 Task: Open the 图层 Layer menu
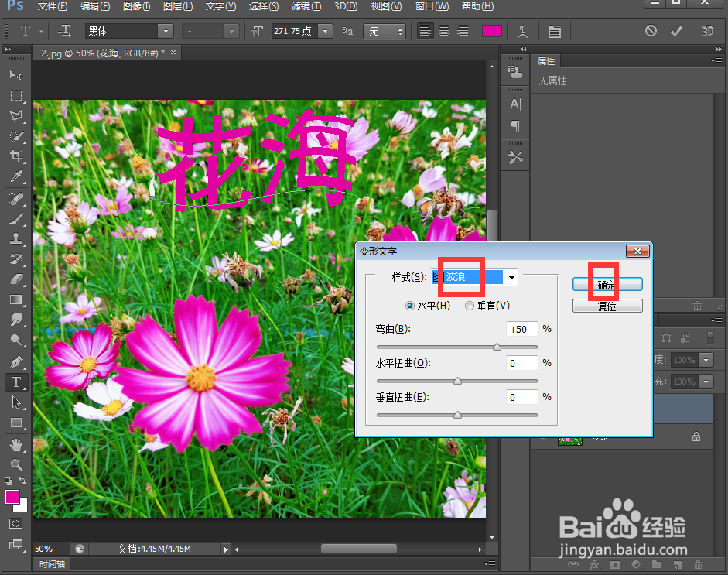pyautogui.click(x=178, y=6)
